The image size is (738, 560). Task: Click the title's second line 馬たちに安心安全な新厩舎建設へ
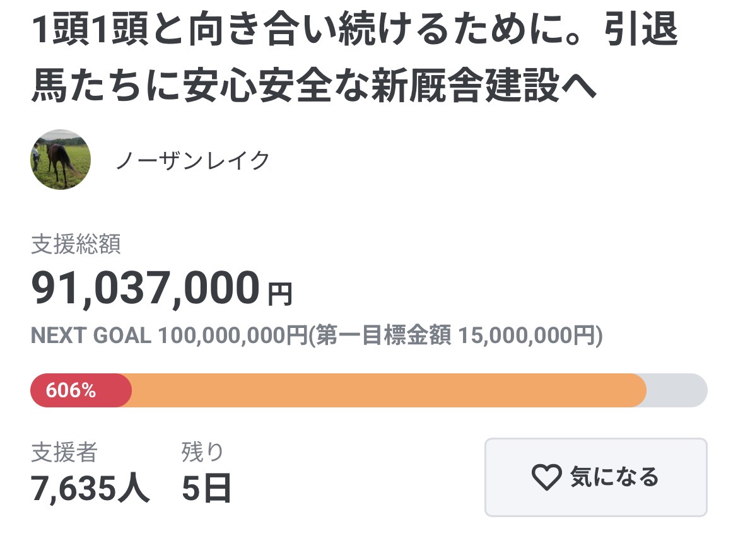(313, 87)
